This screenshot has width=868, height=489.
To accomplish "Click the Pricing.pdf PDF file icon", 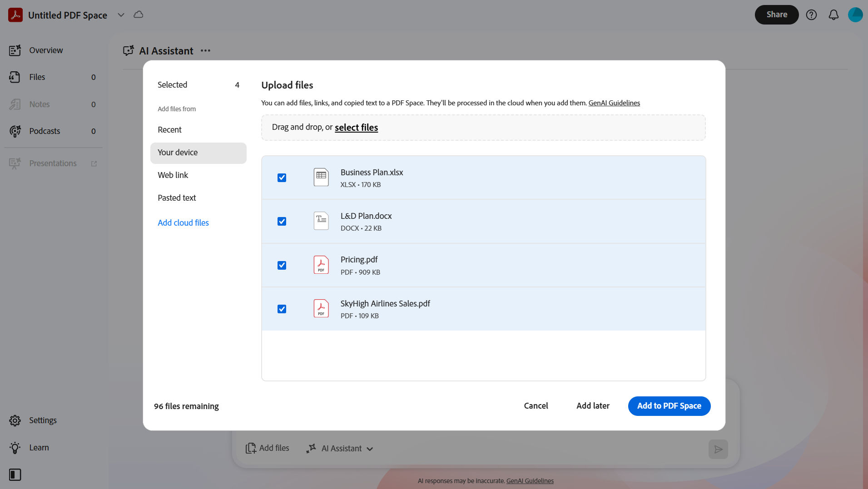I will (321, 265).
